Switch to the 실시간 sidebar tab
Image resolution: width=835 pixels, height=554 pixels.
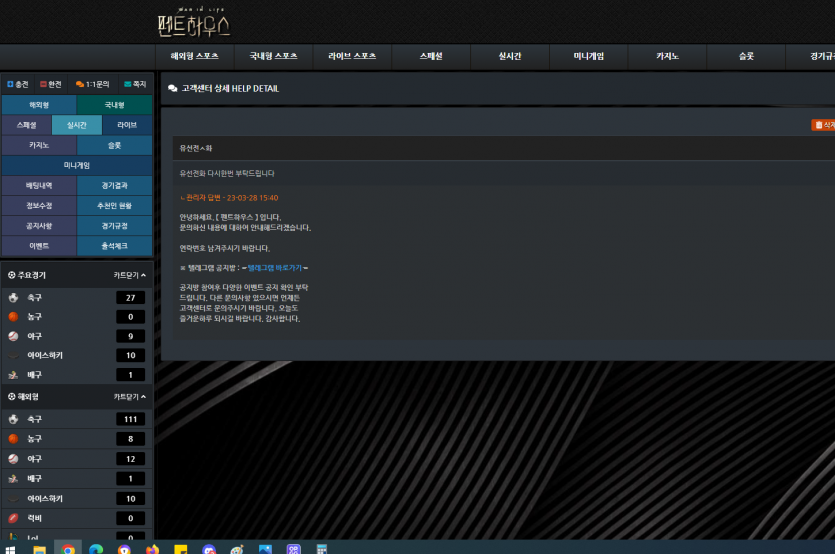(77, 125)
